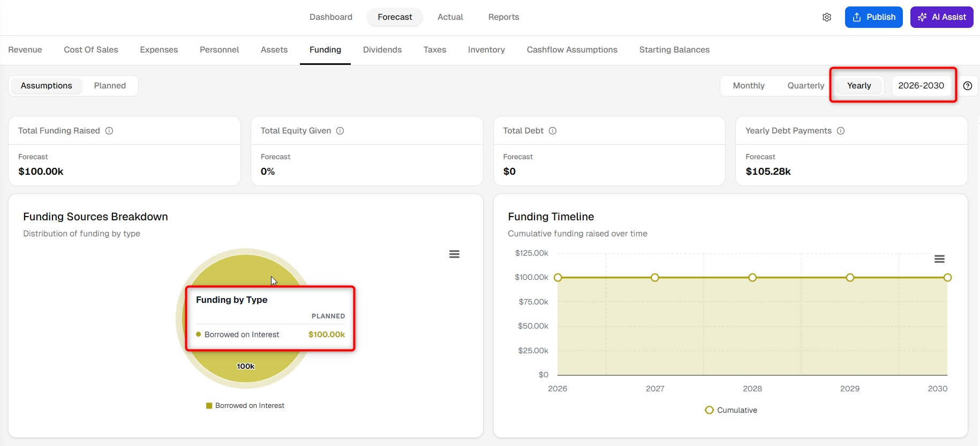980x446 pixels.
Task: Click the help question mark icon
Action: [x=968, y=86]
